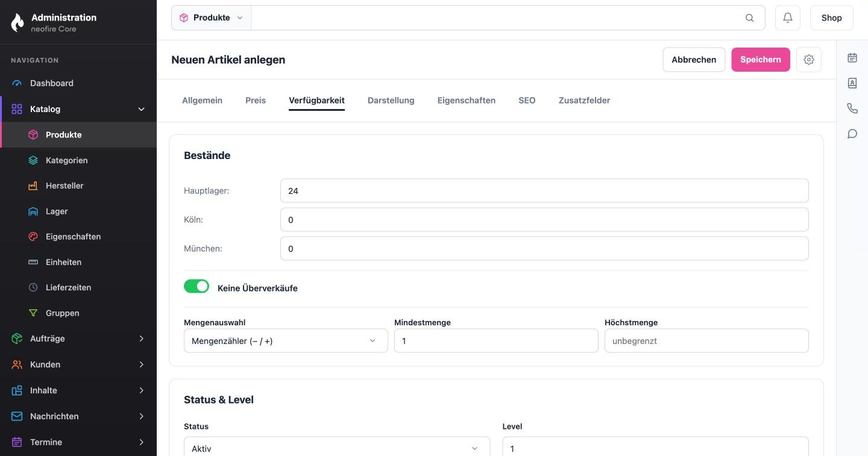Click the Shop button
Screen dimensions: 868x456
(831, 18)
